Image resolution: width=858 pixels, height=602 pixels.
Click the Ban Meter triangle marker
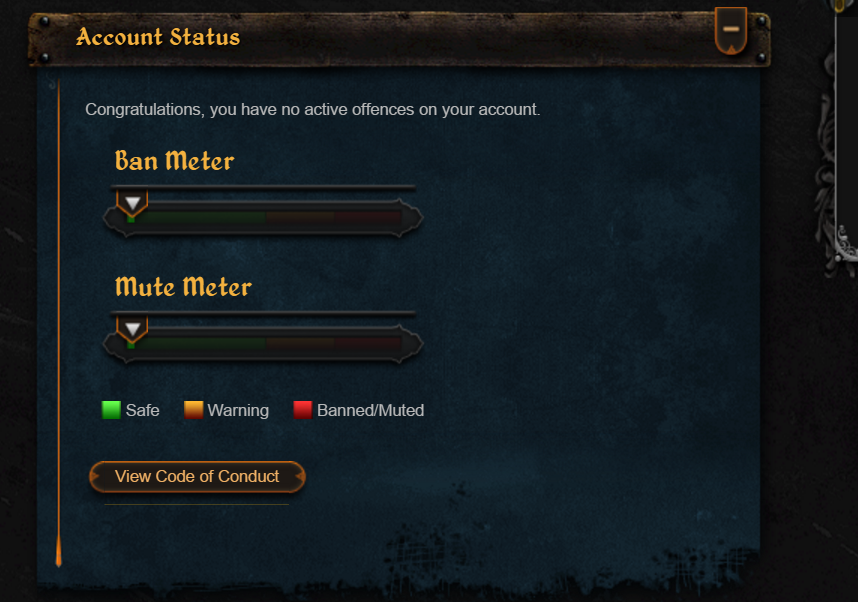pyautogui.click(x=132, y=204)
